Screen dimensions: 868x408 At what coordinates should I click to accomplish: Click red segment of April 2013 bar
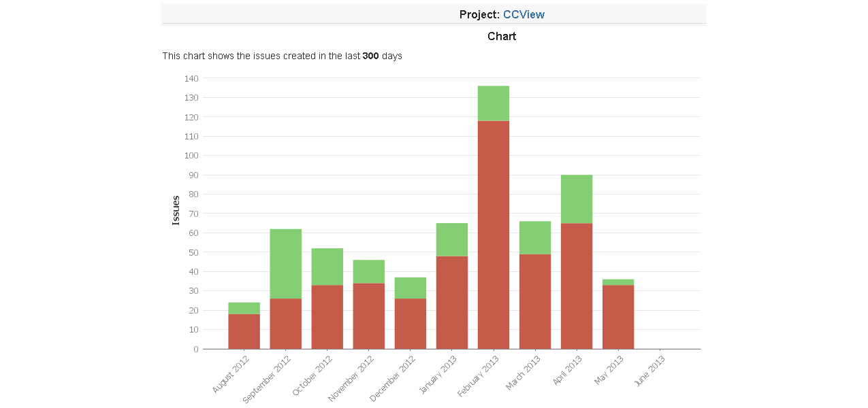click(576, 286)
